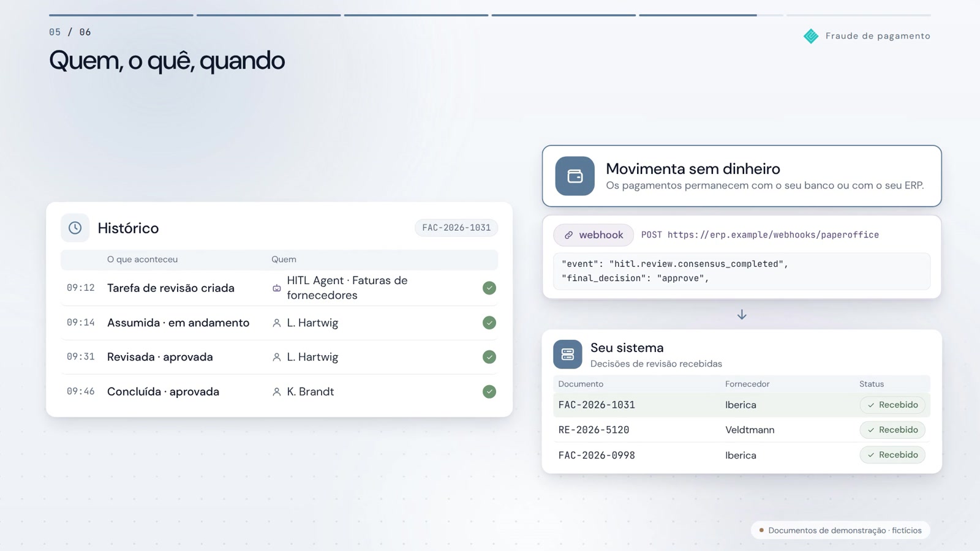Click the robot icon beside HITL Agent

pyautogui.click(x=277, y=288)
